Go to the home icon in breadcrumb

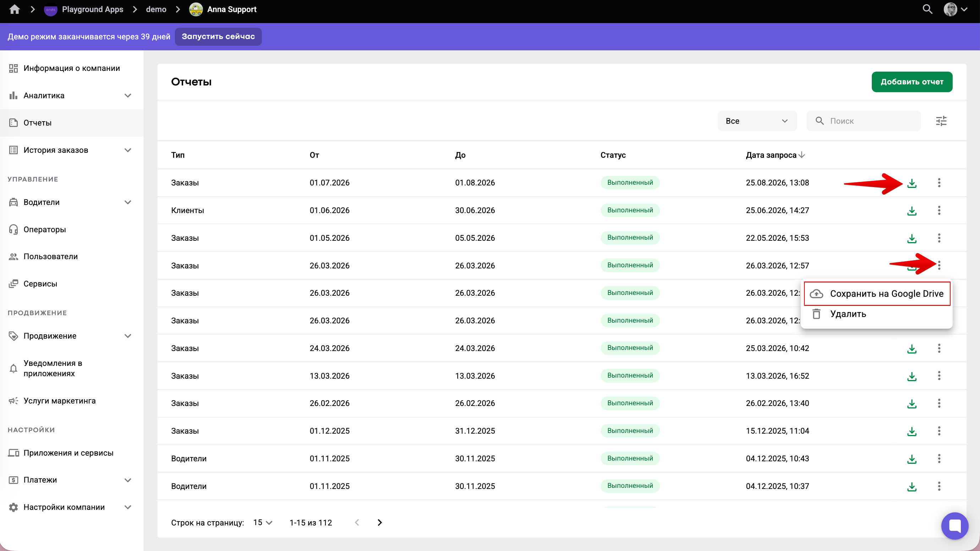15,10
